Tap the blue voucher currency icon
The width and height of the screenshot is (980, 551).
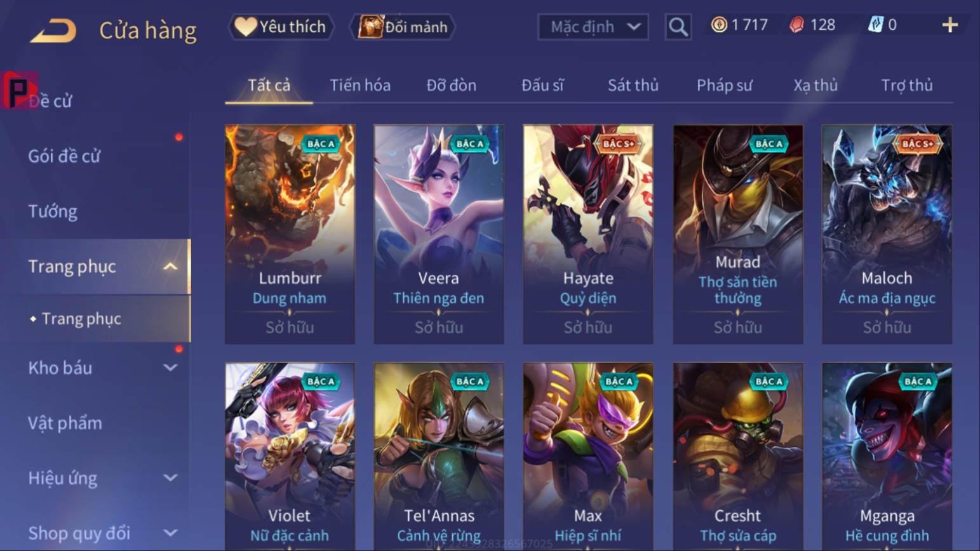[876, 25]
